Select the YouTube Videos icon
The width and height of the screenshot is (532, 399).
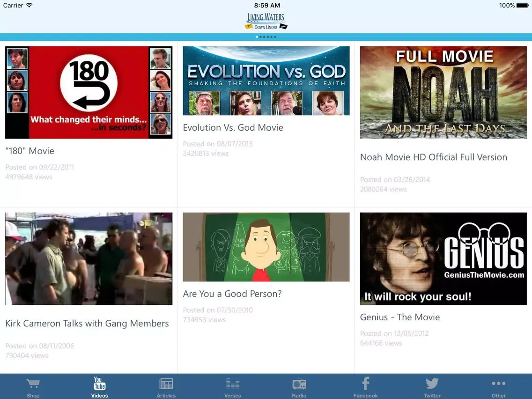click(x=99, y=384)
